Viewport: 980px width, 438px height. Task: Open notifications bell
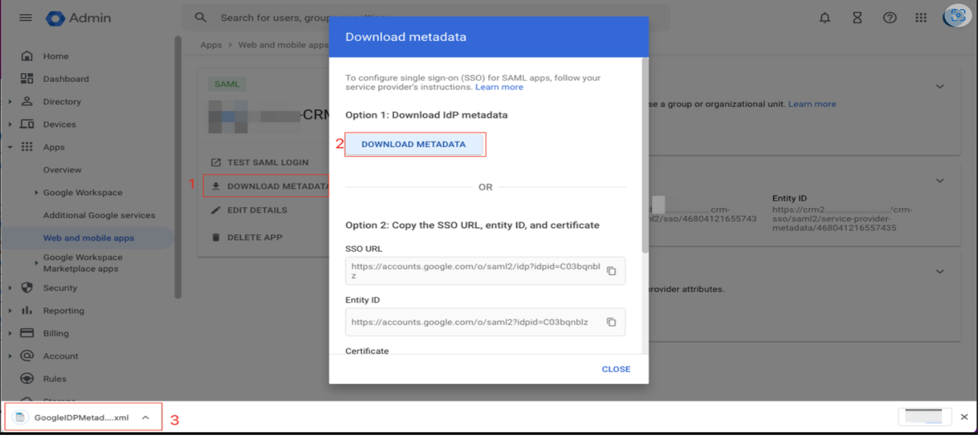click(x=824, y=18)
